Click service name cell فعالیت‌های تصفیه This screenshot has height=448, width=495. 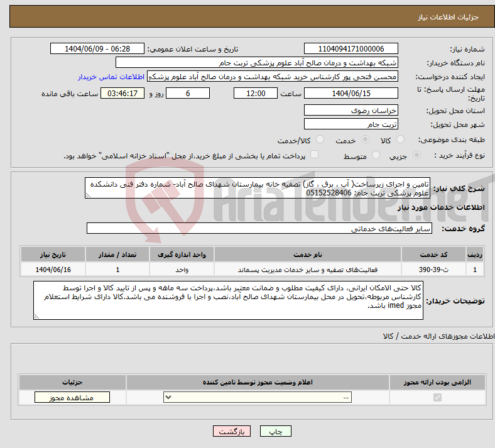307,270
